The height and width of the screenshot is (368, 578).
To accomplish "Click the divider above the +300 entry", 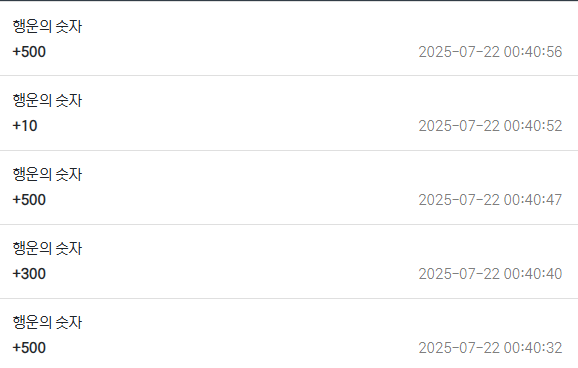I will point(289,224).
